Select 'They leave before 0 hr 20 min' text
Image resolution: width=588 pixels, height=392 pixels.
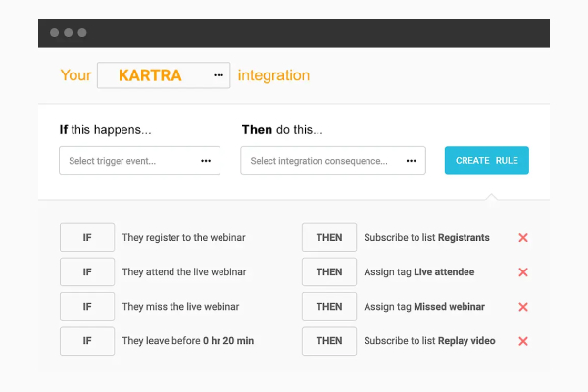(188, 341)
